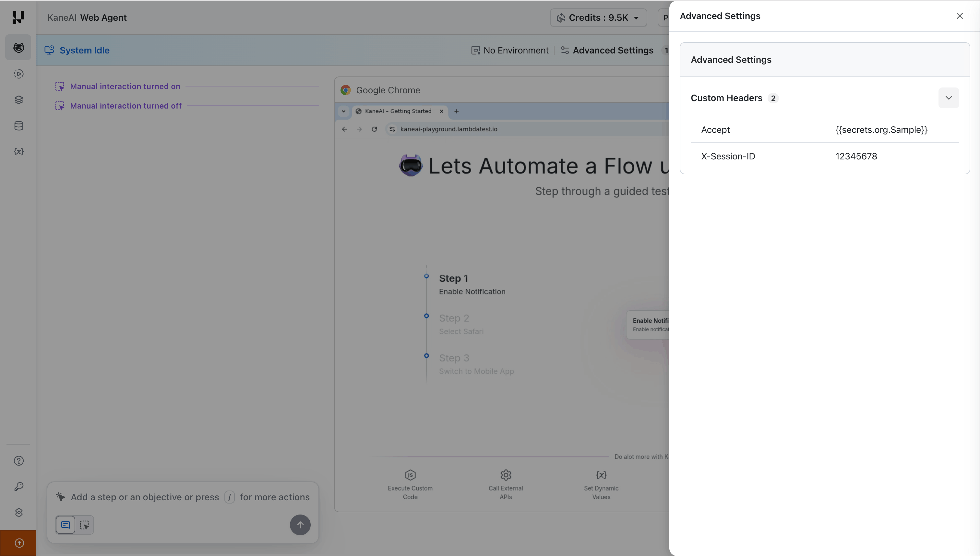Viewport: 980px width, 556px height.
Task: Click the Chrome tab list dropdown arrow
Action: point(343,111)
